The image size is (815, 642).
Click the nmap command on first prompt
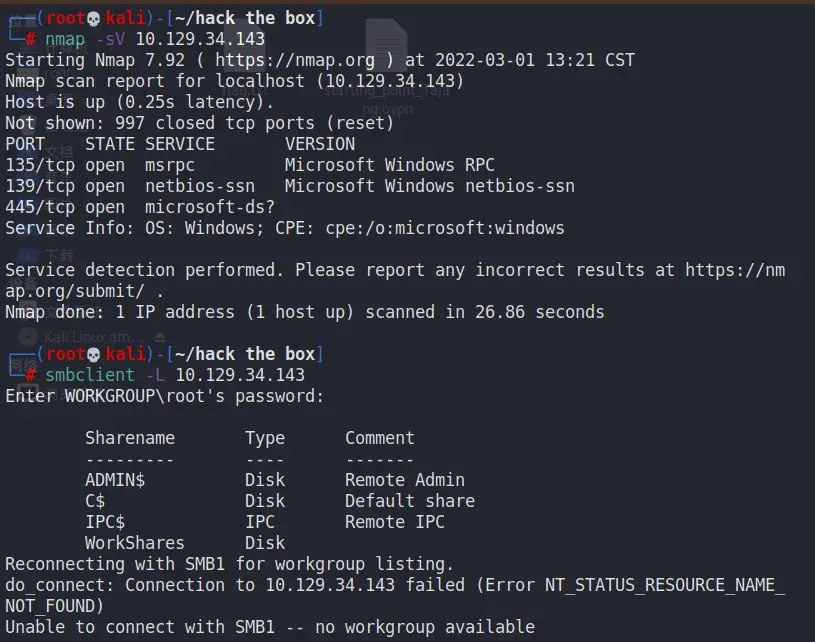click(65, 39)
